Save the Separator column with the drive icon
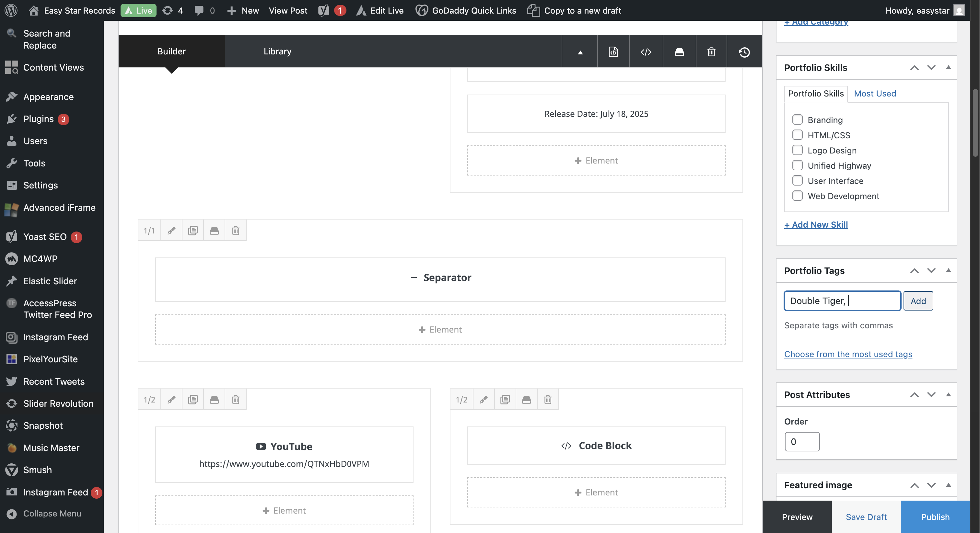 coord(214,230)
